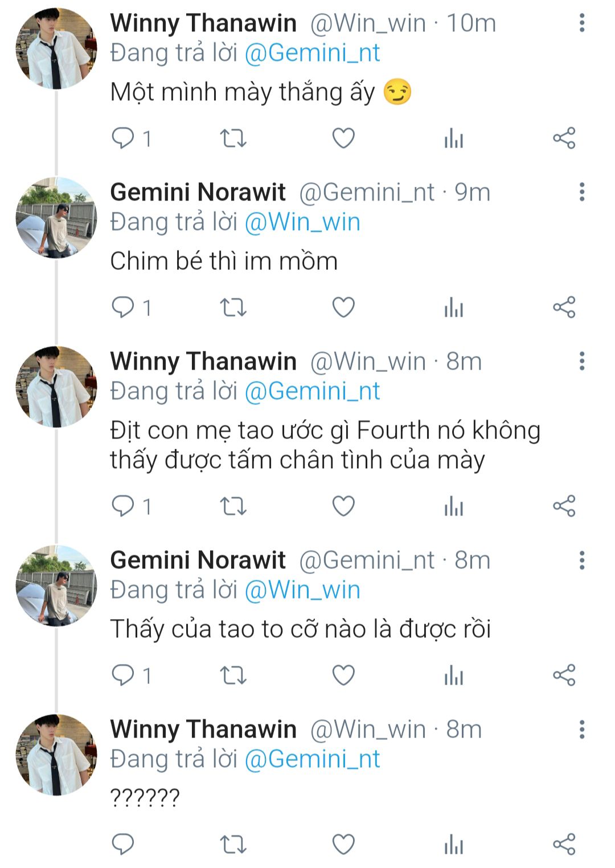Share Gemini's "Thấy của tao" tweet
The width and height of the screenshot is (615, 868).
[564, 675]
